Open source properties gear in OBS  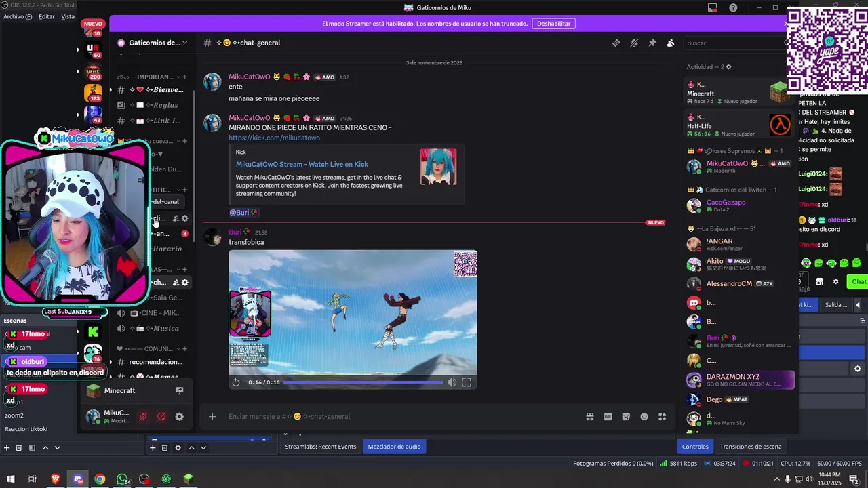pos(178,447)
